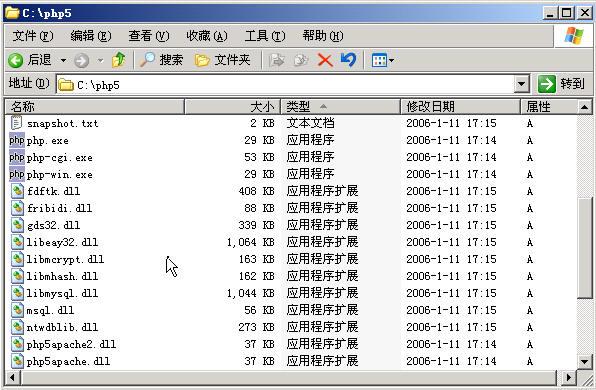
Task: Select the libmysql.dll file icon
Action: click(17, 293)
